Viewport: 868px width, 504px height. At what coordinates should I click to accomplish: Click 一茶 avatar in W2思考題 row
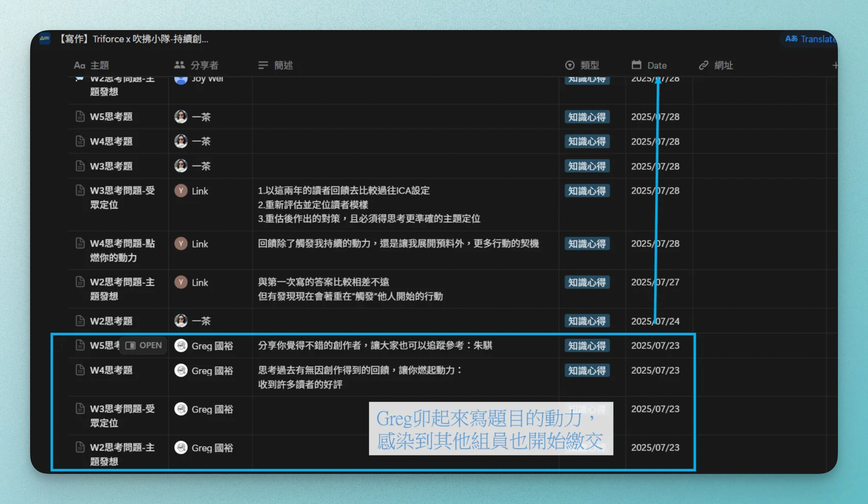coord(181,321)
